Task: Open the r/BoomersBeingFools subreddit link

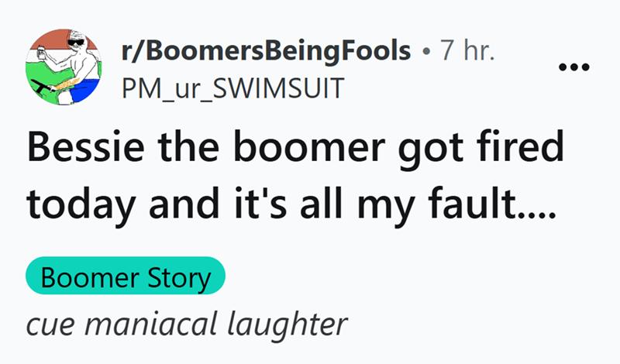Action: coord(267,51)
